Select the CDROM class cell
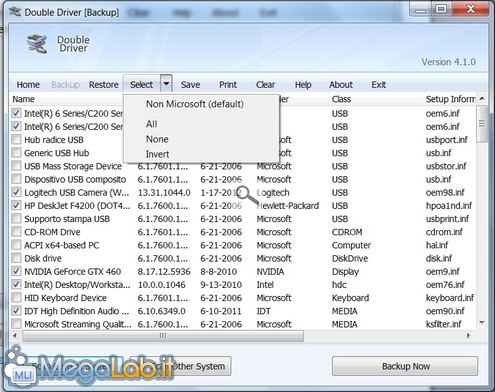Viewport: 495px width, 392px height. [347, 232]
